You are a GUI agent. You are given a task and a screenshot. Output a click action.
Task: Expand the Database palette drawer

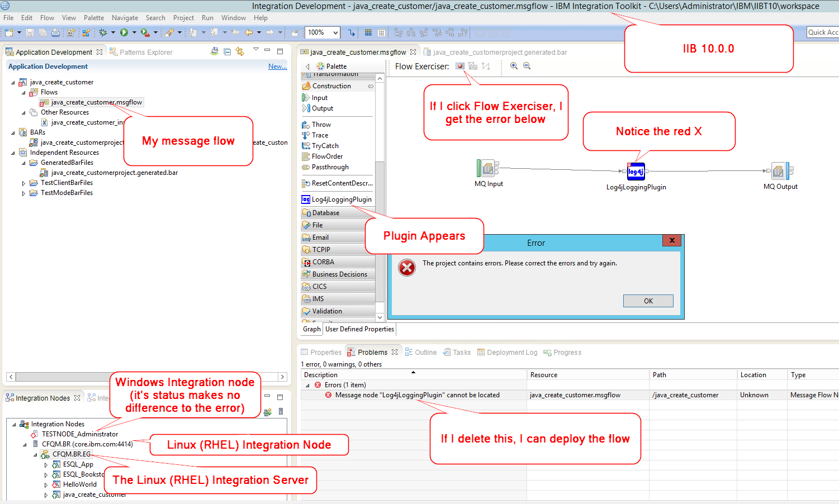(x=338, y=213)
